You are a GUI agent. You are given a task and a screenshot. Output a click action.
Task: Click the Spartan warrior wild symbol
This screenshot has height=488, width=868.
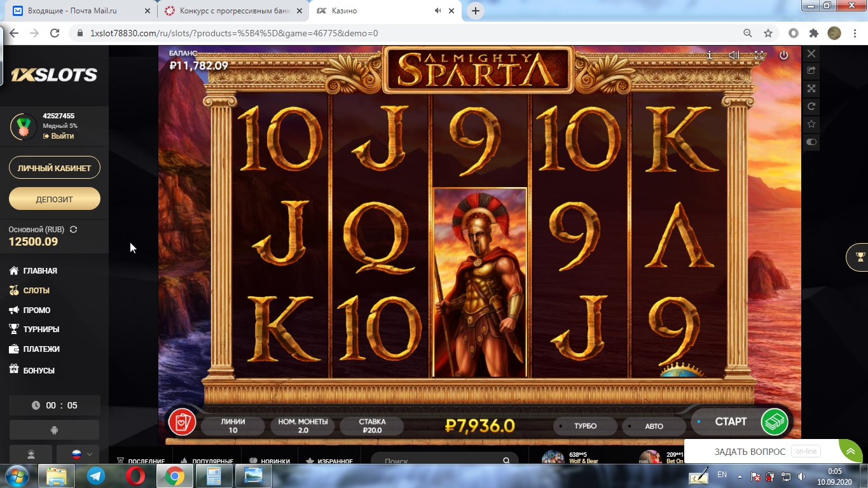coord(479,282)
